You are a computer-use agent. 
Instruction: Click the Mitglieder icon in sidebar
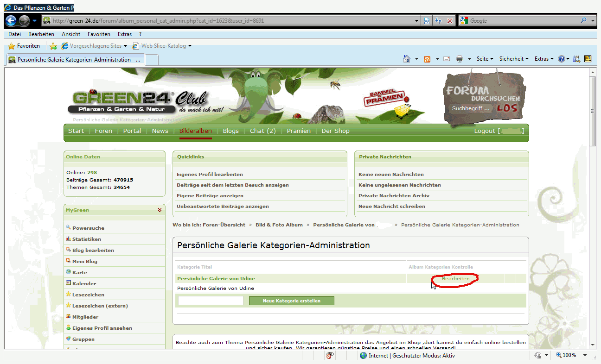coord(69,316)
